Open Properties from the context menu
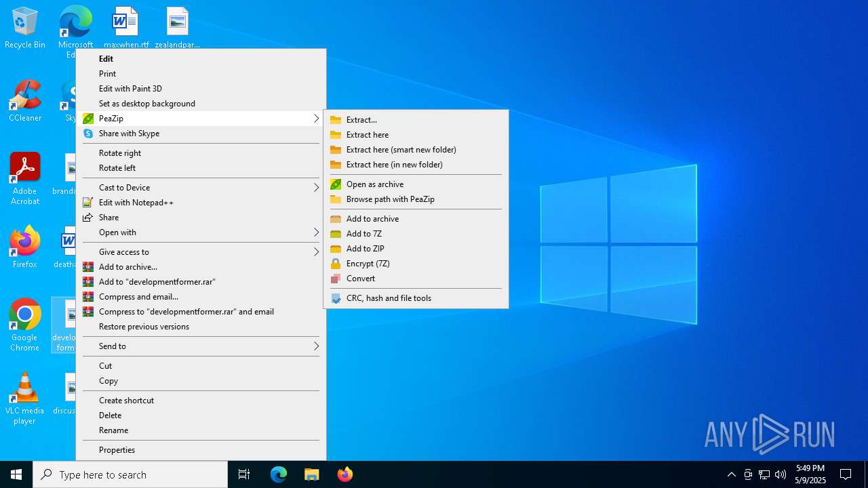This screenshot has width=868, height=488. (201, 450)
